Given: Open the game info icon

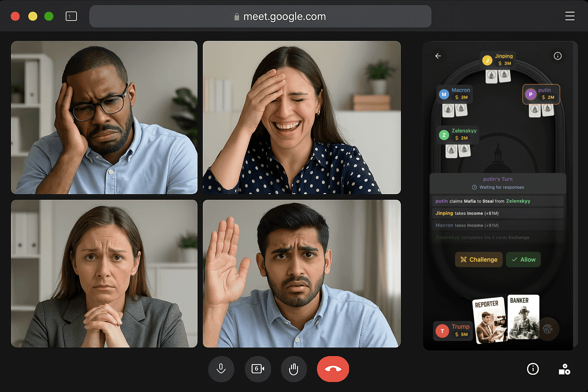Looking at the screenshot, I should [557, 56].
